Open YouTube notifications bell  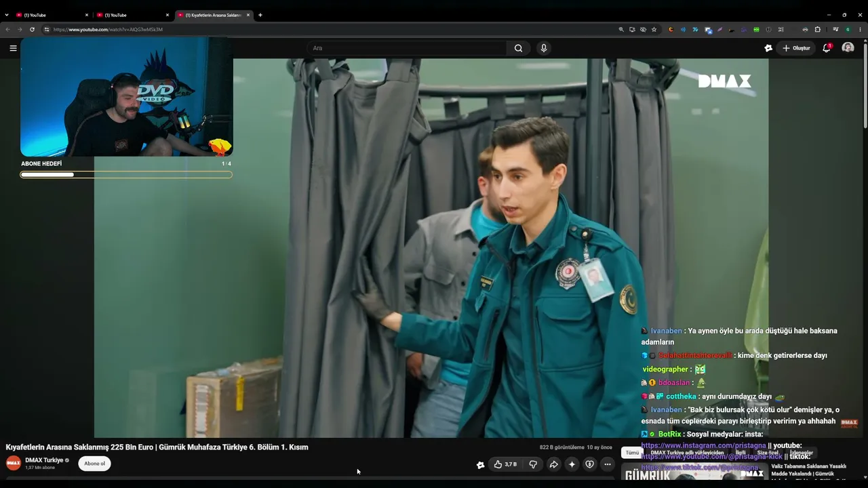827,48
